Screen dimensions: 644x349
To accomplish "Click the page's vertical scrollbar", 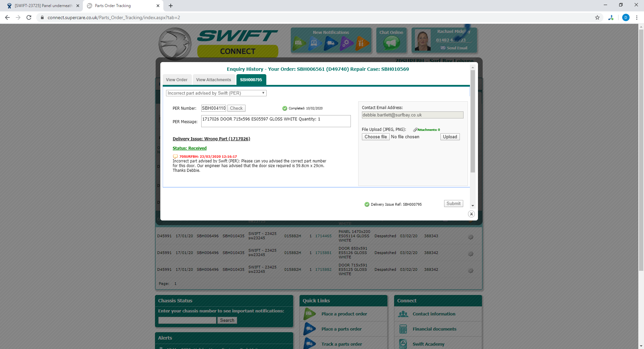I will (x=641, y=150).
